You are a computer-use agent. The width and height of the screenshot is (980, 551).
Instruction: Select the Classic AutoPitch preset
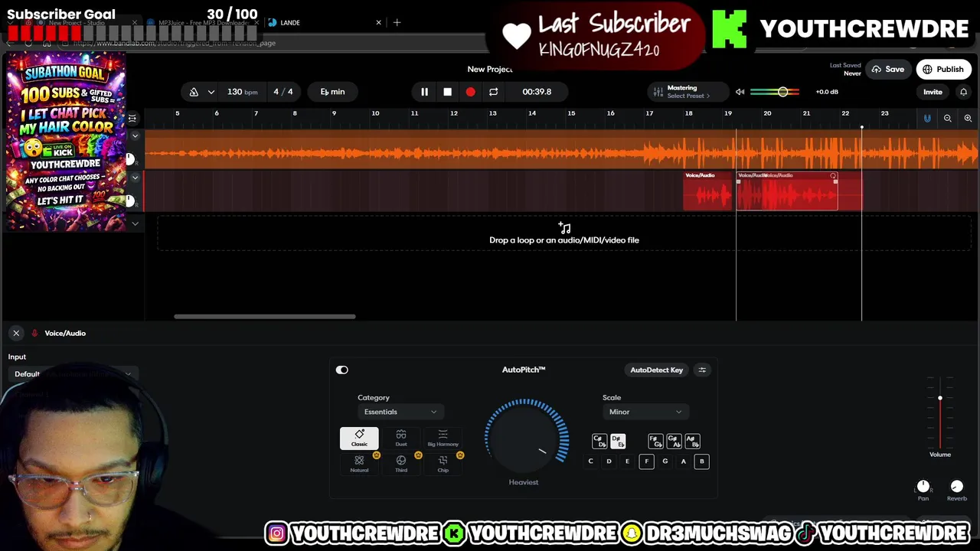tap(359, 439)
